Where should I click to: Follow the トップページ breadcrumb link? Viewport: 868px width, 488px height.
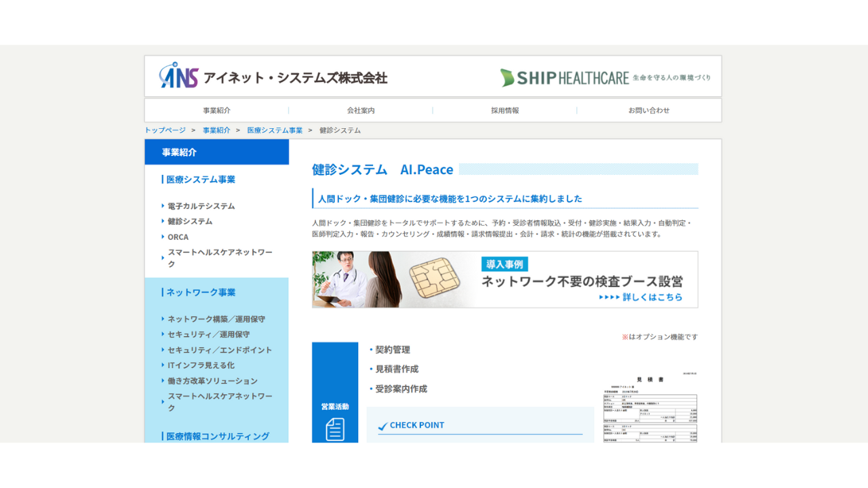[165, 130]
